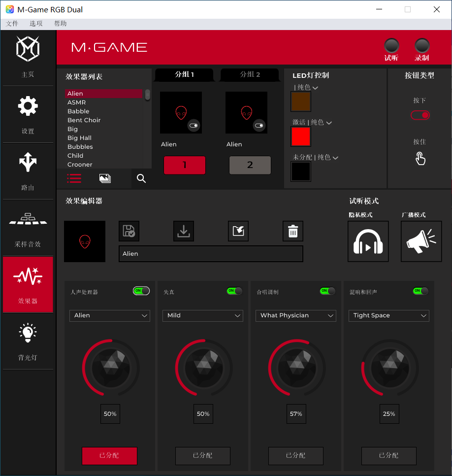Pick the red 激活 color swatch

[301, 136]
